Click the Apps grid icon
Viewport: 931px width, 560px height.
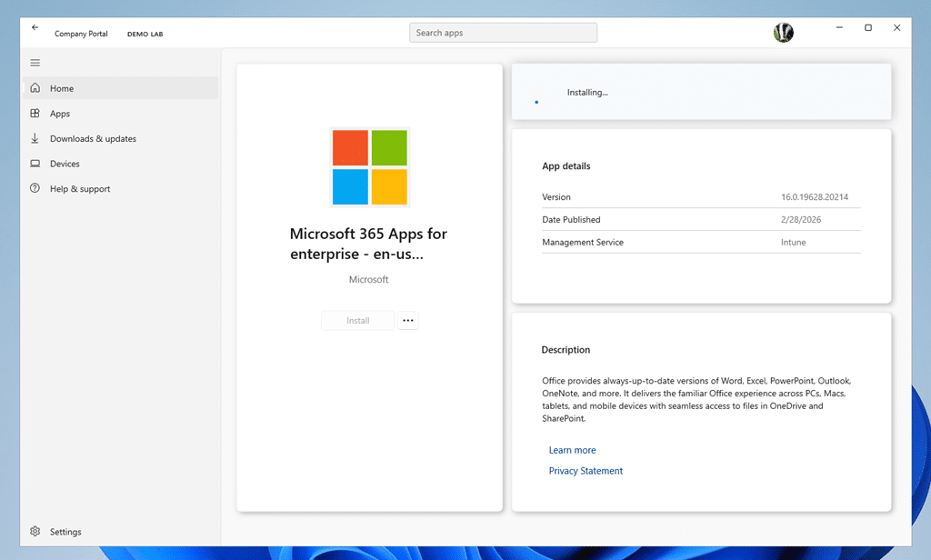(x=35, y=114)
